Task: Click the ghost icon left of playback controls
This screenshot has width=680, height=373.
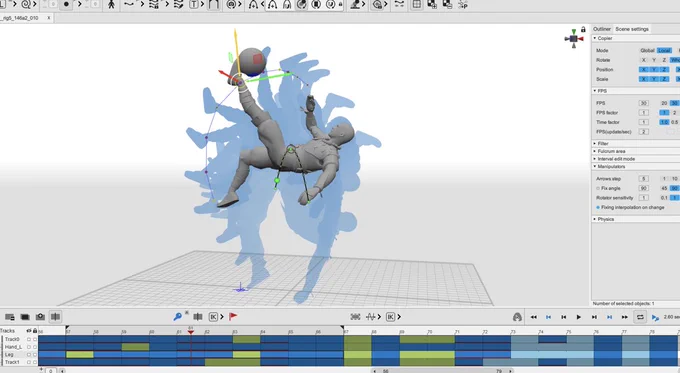Action: pos(517,317)
